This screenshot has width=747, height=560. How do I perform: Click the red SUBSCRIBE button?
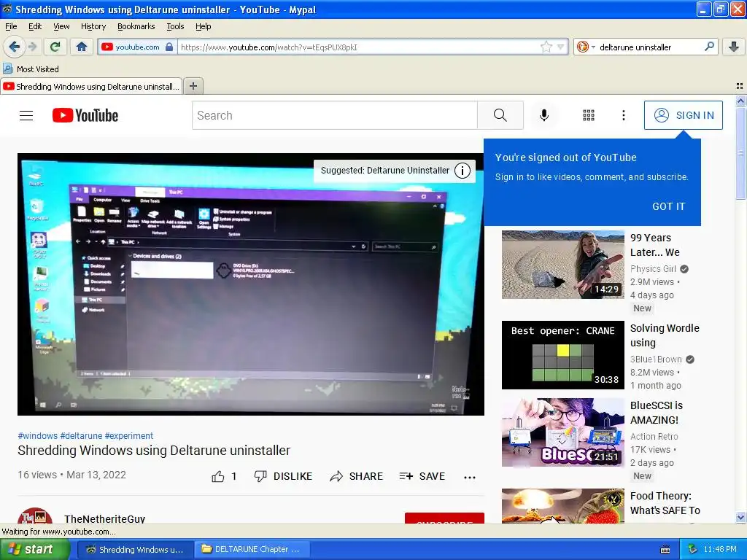(x=444, y=518)
